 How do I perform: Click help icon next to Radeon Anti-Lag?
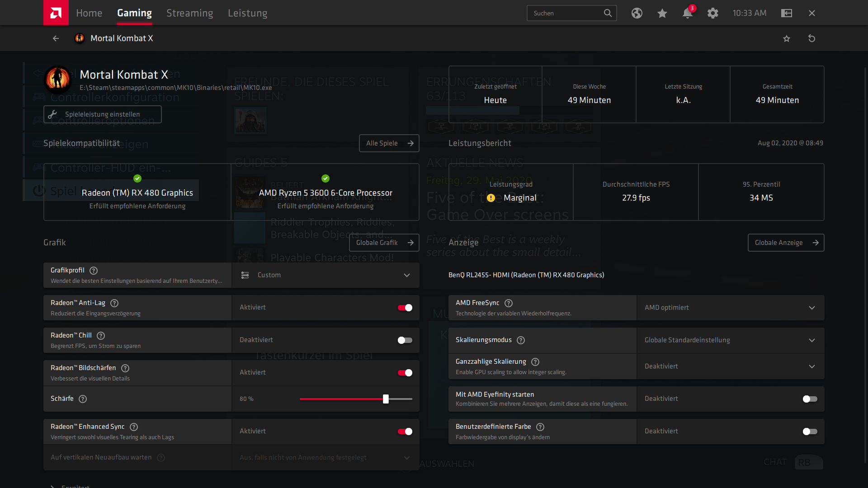[x=114, y=303]
